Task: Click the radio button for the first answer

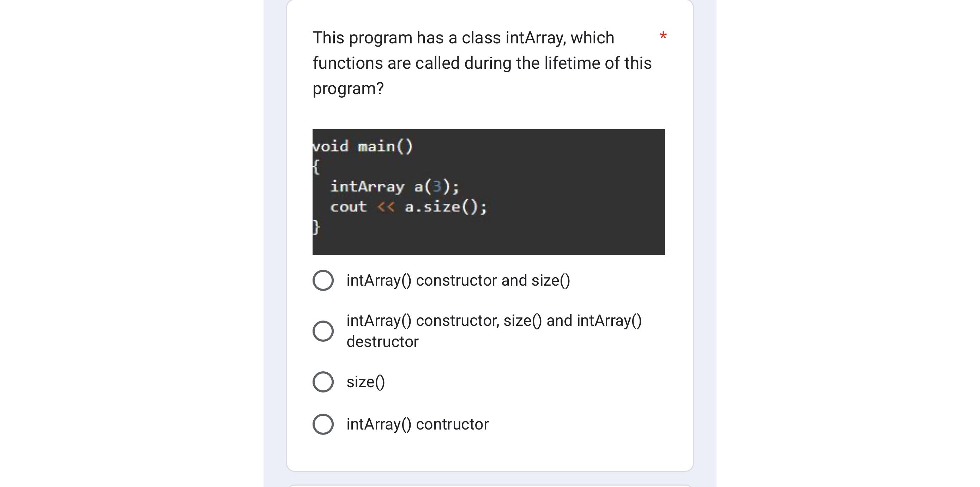Action: [x=323, y=280]
